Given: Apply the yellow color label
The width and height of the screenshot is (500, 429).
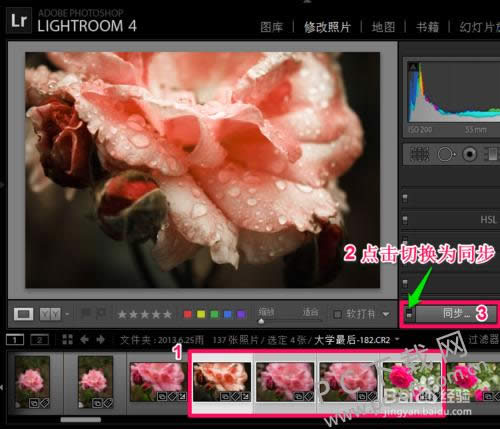Looking at the screenshot, I should (x=201, y=314).
